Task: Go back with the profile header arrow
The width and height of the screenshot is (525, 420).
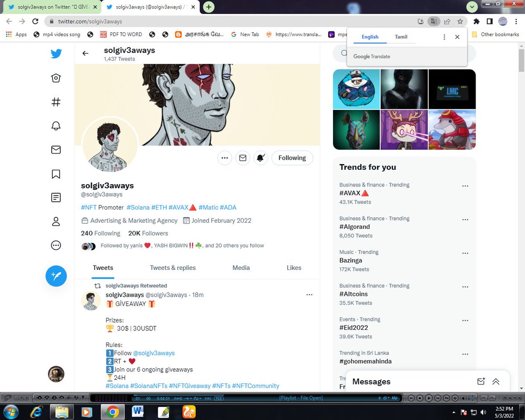Action: click(x=85, y=53)
